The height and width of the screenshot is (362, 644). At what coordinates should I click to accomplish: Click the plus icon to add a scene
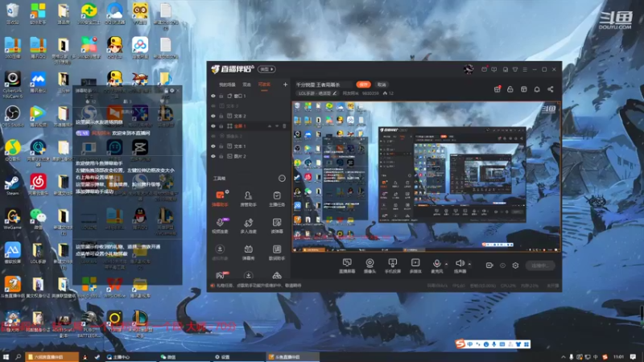click(285, 84)
